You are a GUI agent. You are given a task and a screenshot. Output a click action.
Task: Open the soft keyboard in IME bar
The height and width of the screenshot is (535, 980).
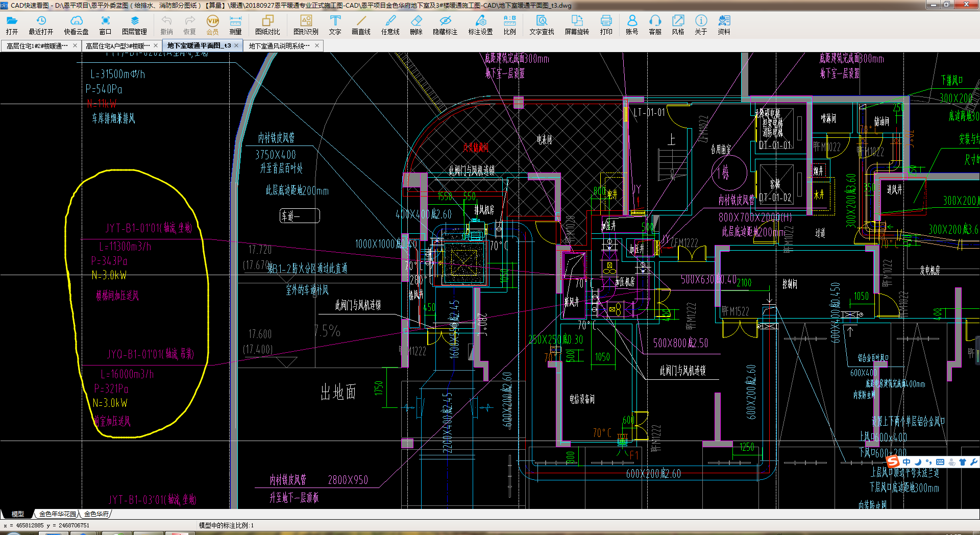(940, 462)
